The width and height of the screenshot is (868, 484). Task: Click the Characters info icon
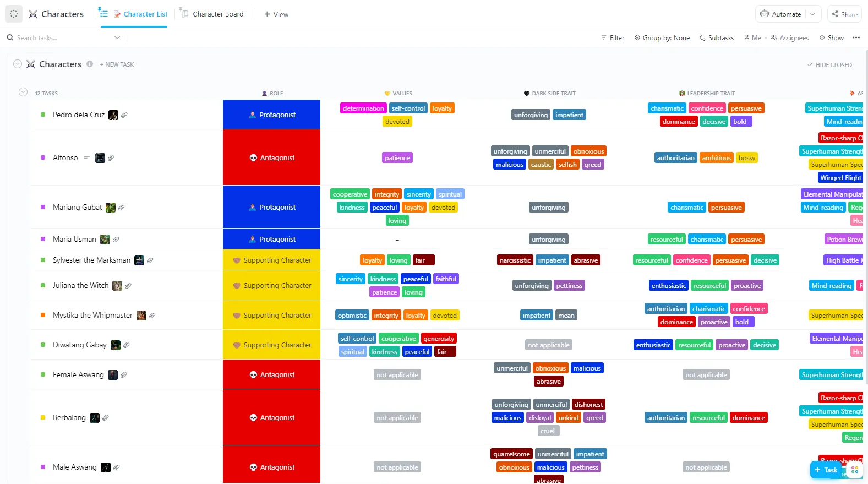click(x=90, y=64)
